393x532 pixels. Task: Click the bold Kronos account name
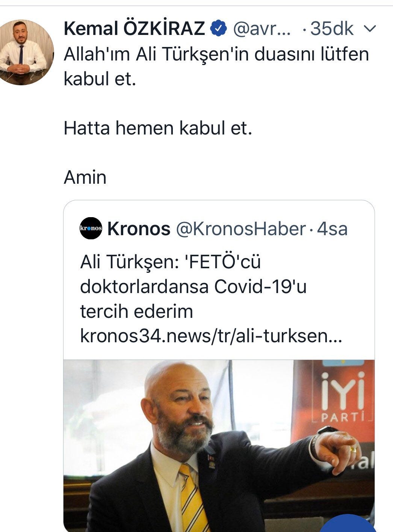click(x=139, y=229)
